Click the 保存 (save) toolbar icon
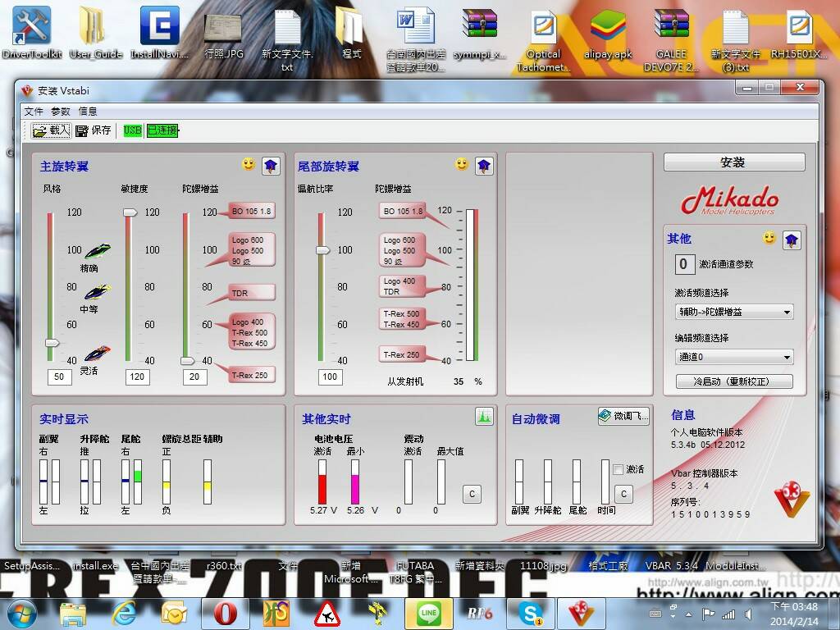The image size is (840, 630). coord(94,130)
